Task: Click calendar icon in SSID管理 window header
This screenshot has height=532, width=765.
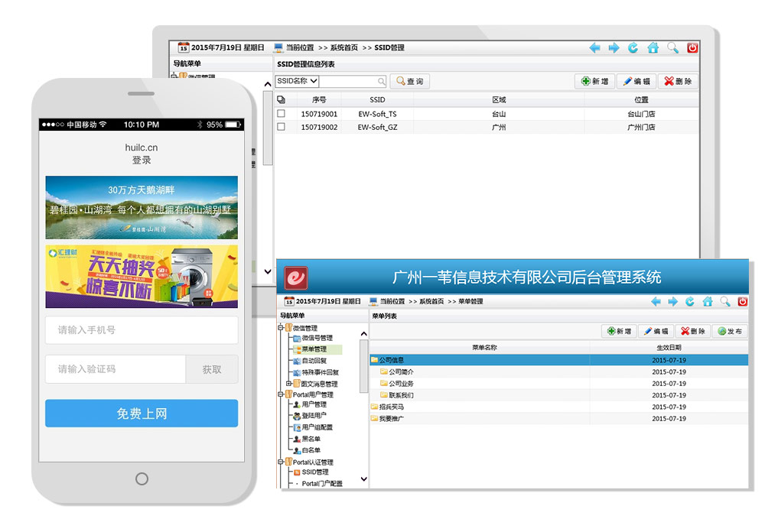Action: click(184, 48)
